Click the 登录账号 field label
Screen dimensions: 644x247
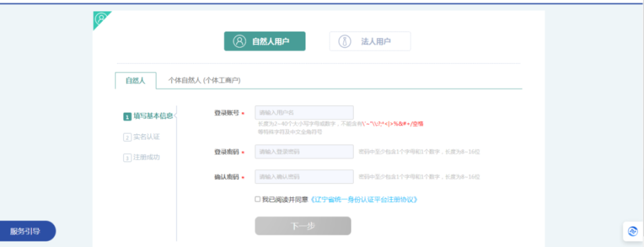tap(227, 113)
